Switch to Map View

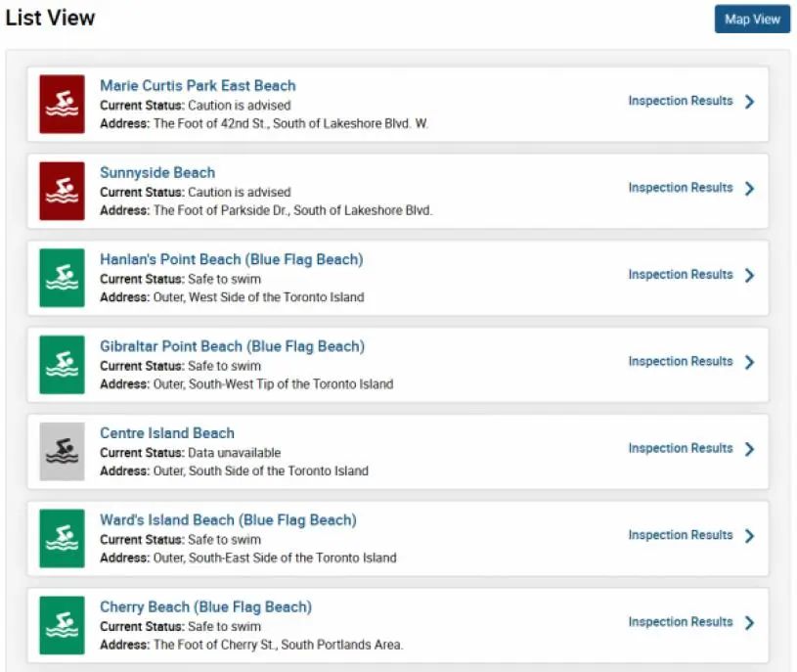coord(752,20)
